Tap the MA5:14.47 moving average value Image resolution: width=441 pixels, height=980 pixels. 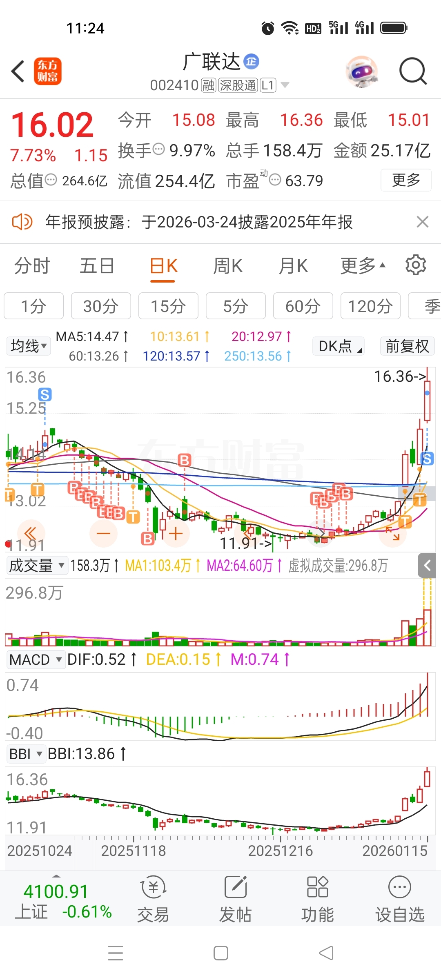(x=92, y=336)
